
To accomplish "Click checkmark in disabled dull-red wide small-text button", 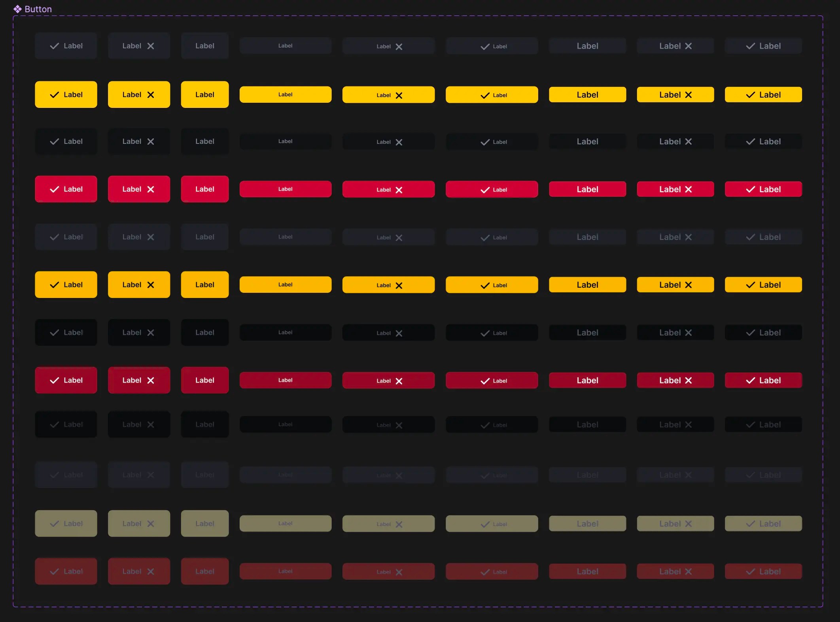I will click(485, 572).
